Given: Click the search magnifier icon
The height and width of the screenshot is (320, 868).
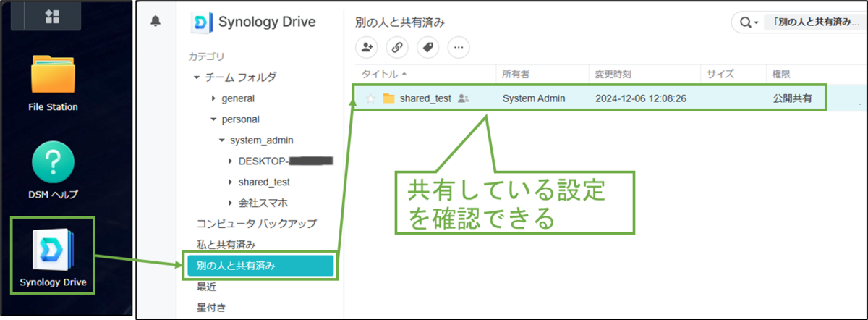Looking at the screenshot, I should 744,22.
